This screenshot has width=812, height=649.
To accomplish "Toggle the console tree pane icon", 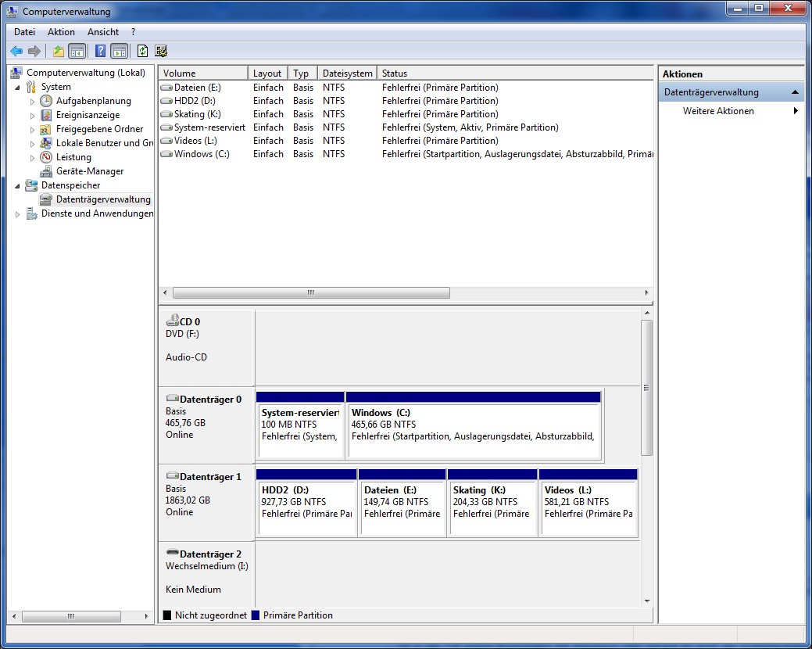I will point(77,51).
